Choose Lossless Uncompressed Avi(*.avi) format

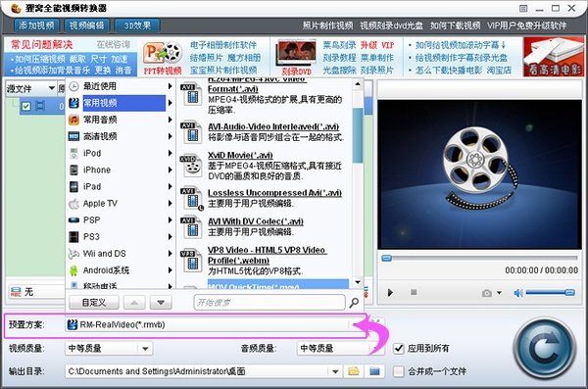pyautogui.click(x=274, y=193)
